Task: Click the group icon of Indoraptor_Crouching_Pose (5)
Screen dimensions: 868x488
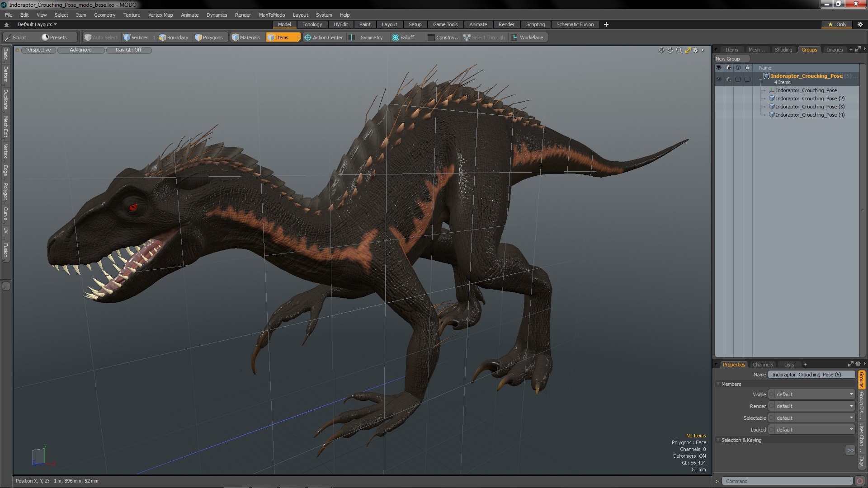Action: pos(767,76)
